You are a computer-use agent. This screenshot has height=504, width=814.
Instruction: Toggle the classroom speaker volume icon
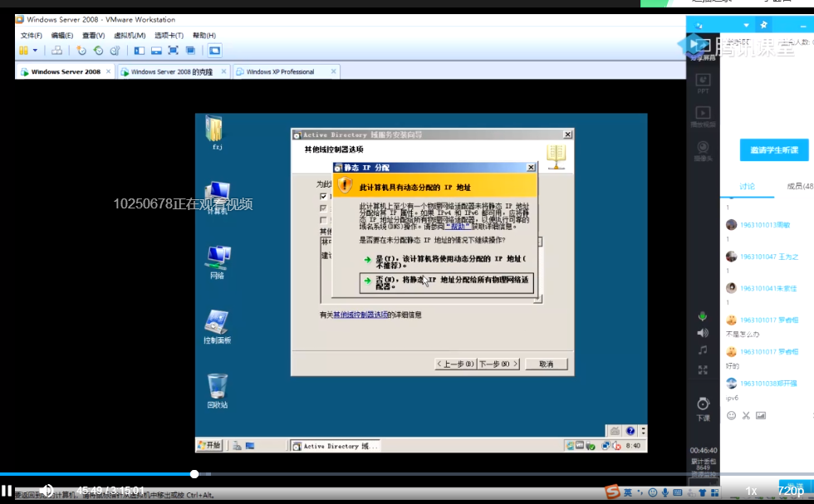703,333
